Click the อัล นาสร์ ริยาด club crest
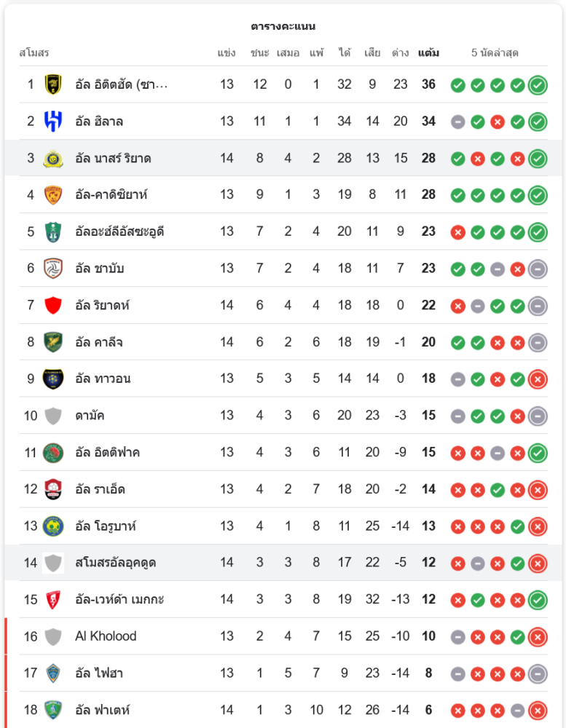 pyautogui.click(x=53, y=158)
